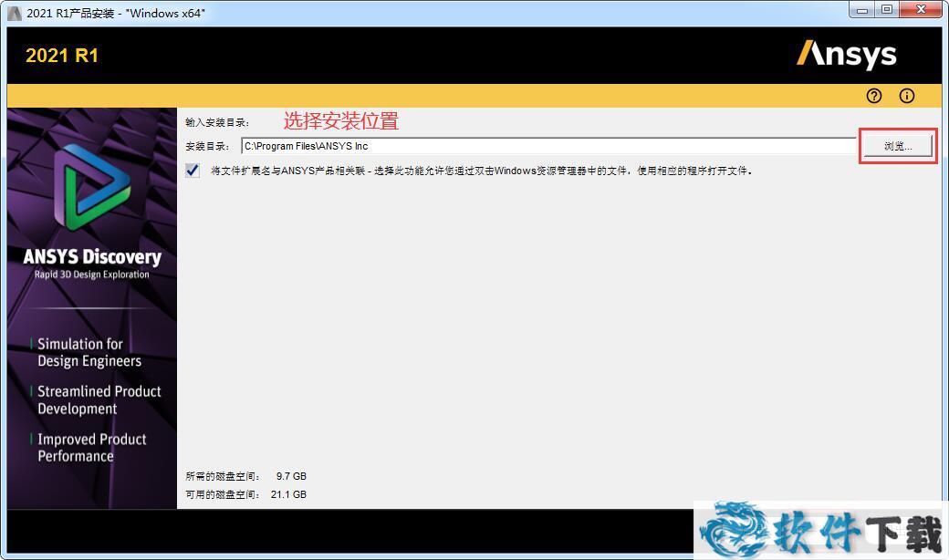Uncheck the ANSYS file extension association checkbox
The height and width of the screenshot is (560, 949).
pyautogui.click(x=193, y=171)
